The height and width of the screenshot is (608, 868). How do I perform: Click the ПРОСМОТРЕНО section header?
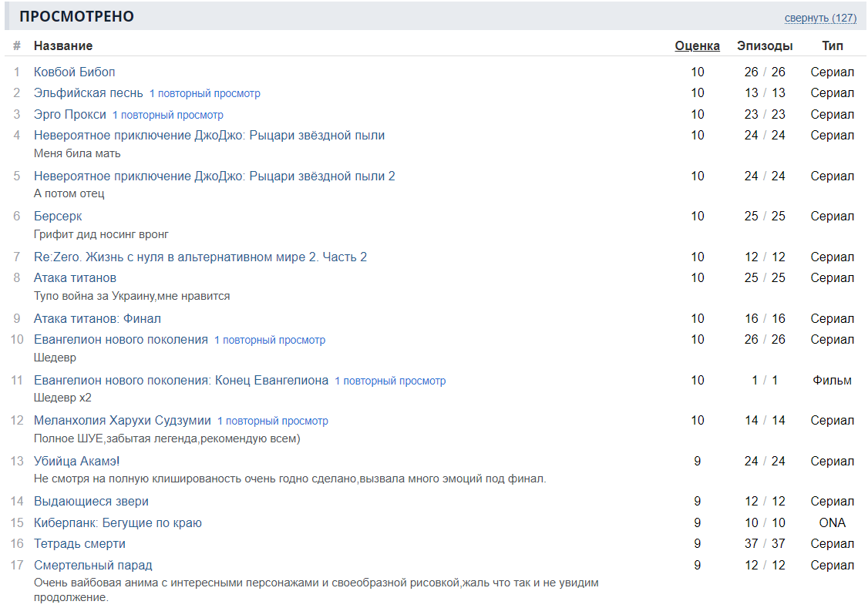(76, 17)
